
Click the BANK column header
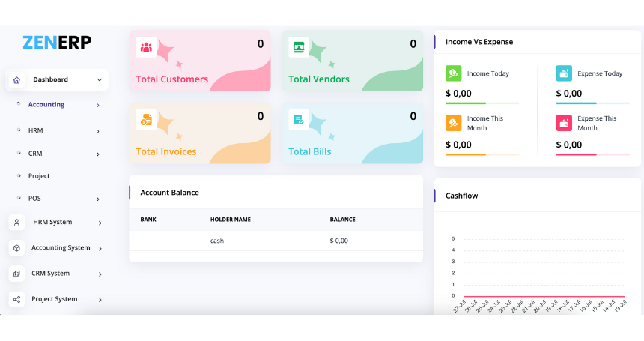(x=148, y=220)
